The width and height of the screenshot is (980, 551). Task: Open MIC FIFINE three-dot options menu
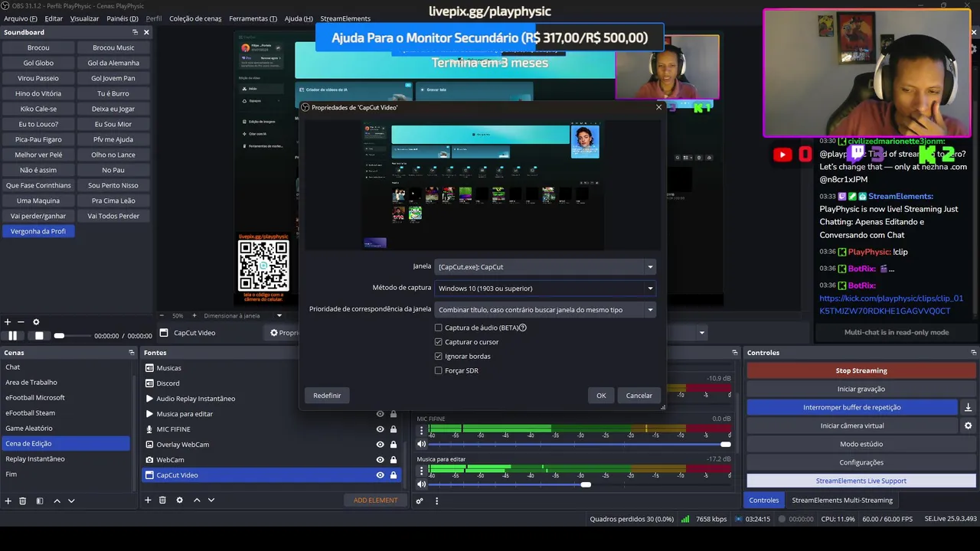click(421, 431)
